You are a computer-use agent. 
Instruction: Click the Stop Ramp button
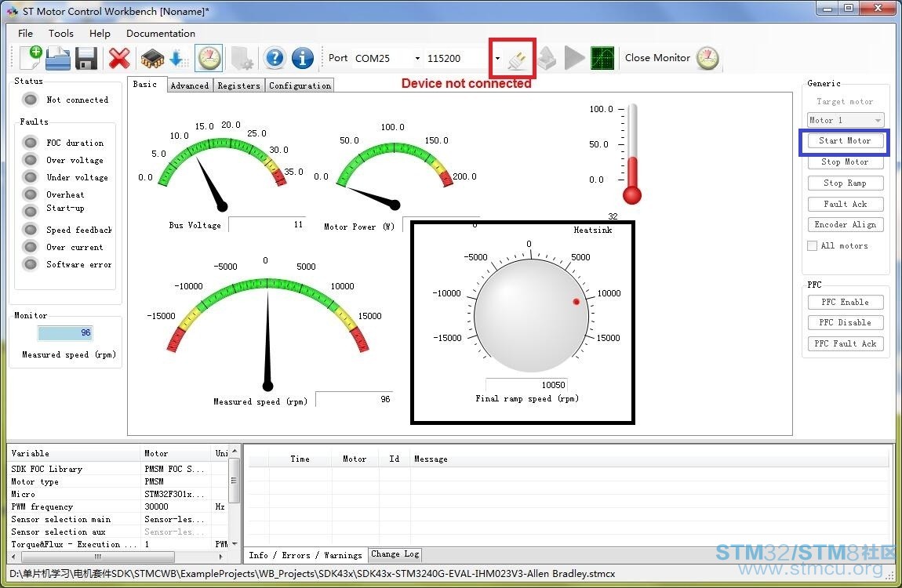(x=845, y=183)
